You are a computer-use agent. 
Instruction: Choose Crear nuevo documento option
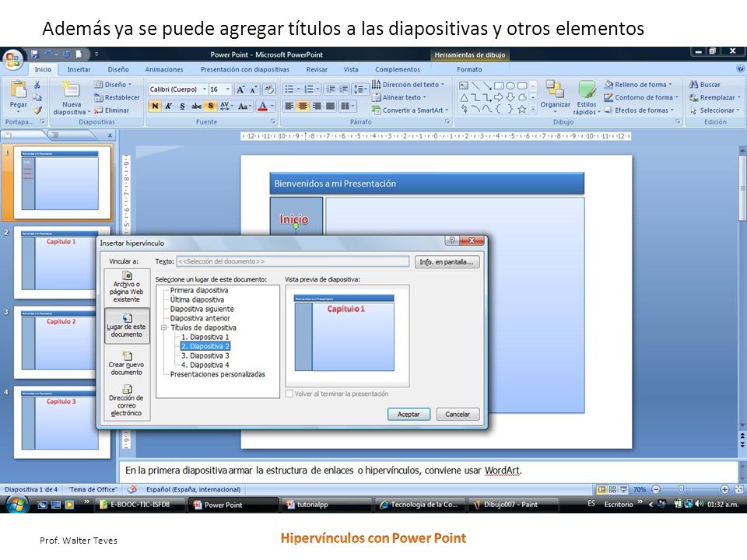click(x=127, y=363)
